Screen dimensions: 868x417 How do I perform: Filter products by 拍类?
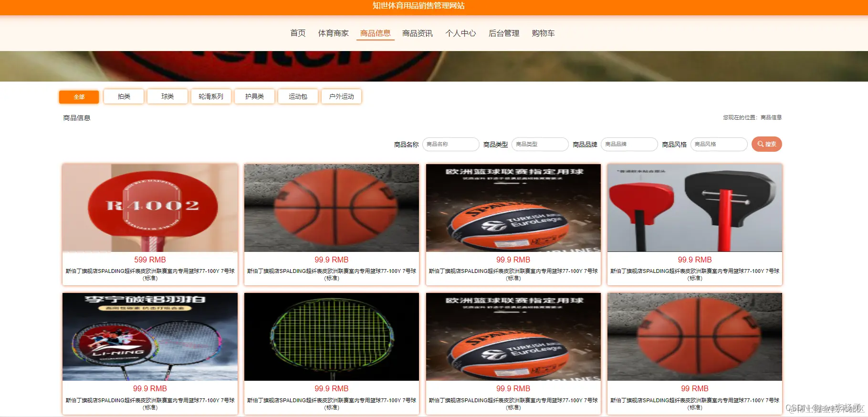tap(124, 96)
